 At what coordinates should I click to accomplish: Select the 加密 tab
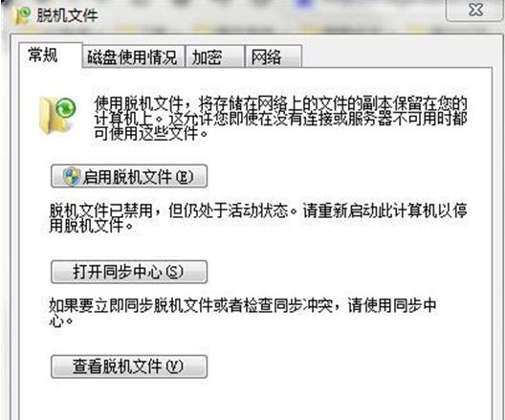pos(214,56)
